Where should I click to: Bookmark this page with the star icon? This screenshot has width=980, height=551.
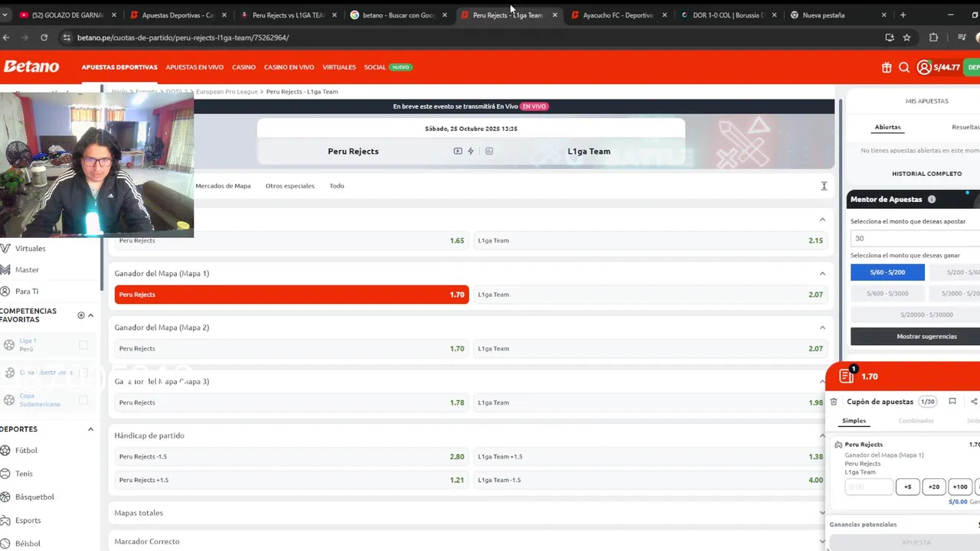coord(906,37)
